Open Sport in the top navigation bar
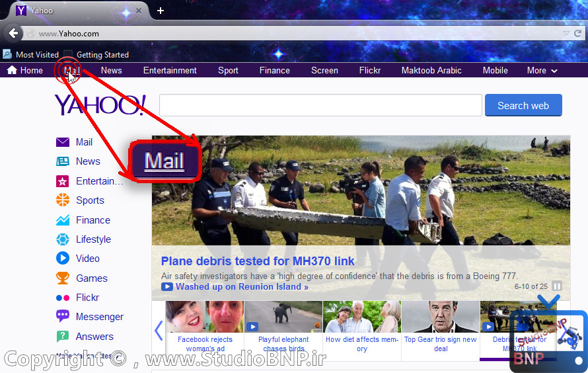The image size is (588, 373). 228,70
